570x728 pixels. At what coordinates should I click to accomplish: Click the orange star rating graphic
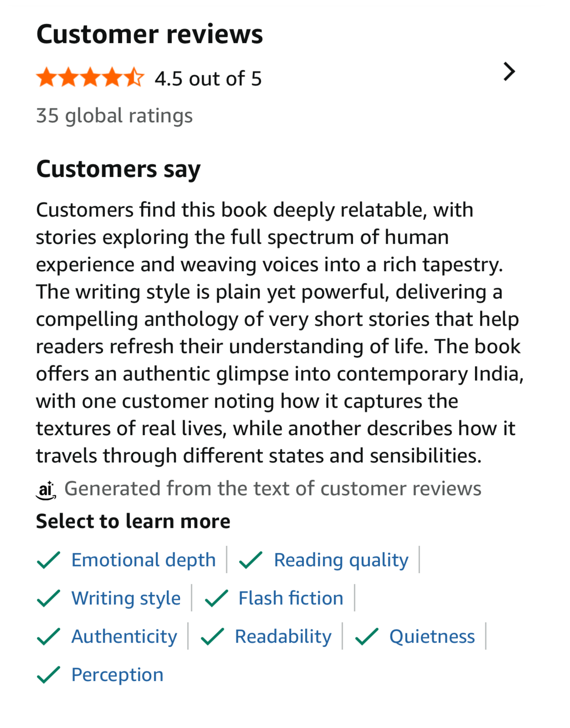click(x=90, y=77)
